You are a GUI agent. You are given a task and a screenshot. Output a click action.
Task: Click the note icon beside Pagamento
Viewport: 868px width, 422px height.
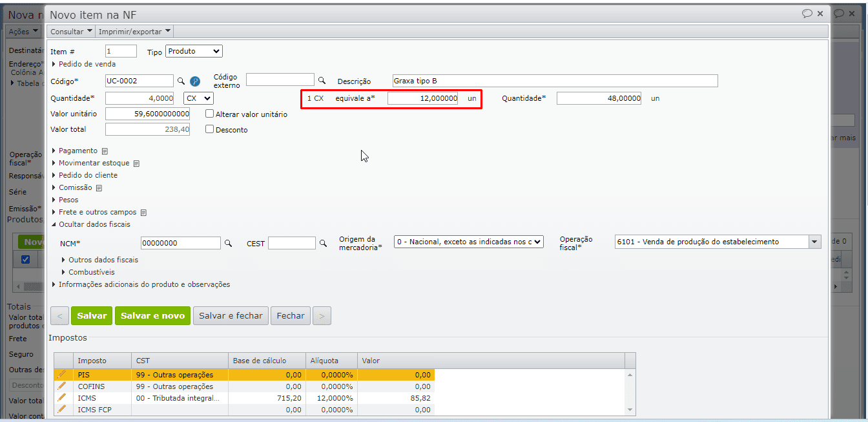[105, 151]
